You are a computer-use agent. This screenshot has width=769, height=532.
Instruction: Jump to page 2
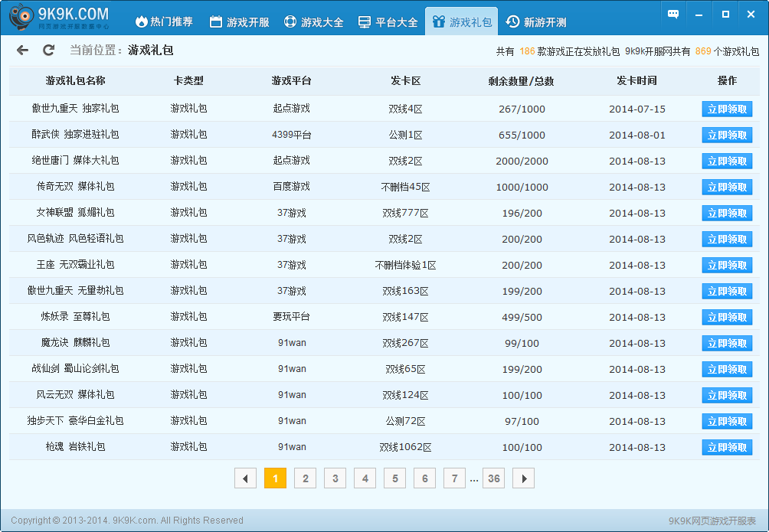tap(305, 478)
